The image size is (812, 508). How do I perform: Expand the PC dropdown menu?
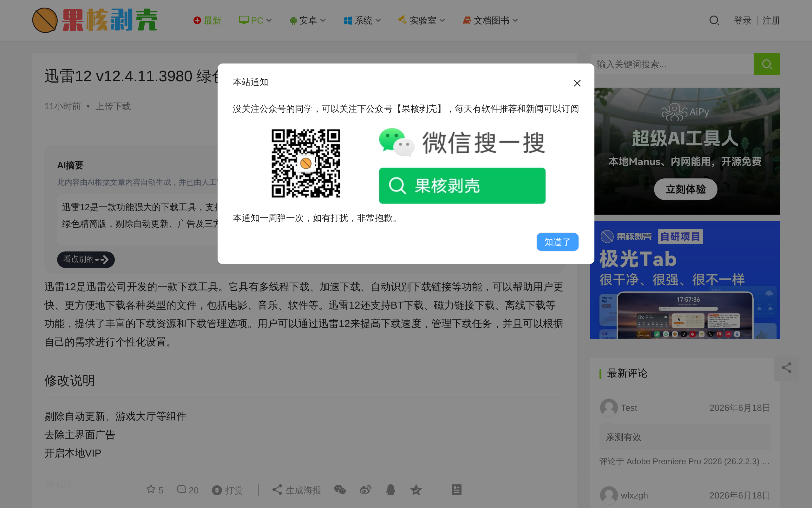click(255, 21)
